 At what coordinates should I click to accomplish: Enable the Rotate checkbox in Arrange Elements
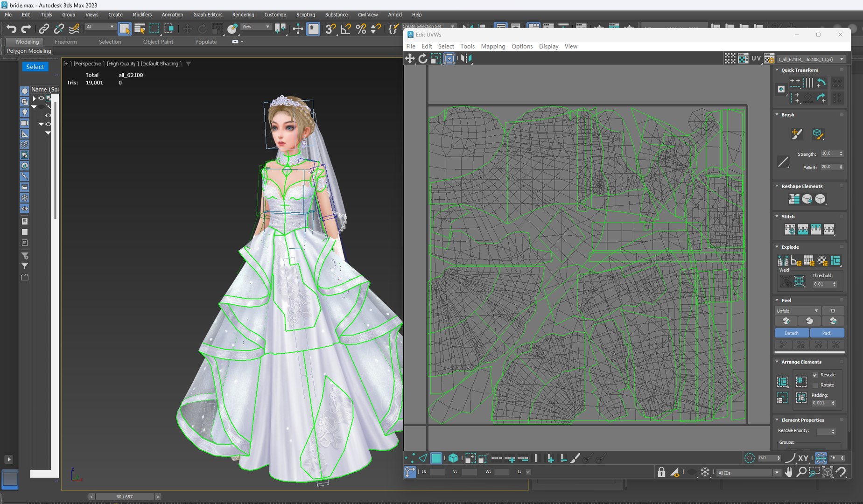click(815, 385)
